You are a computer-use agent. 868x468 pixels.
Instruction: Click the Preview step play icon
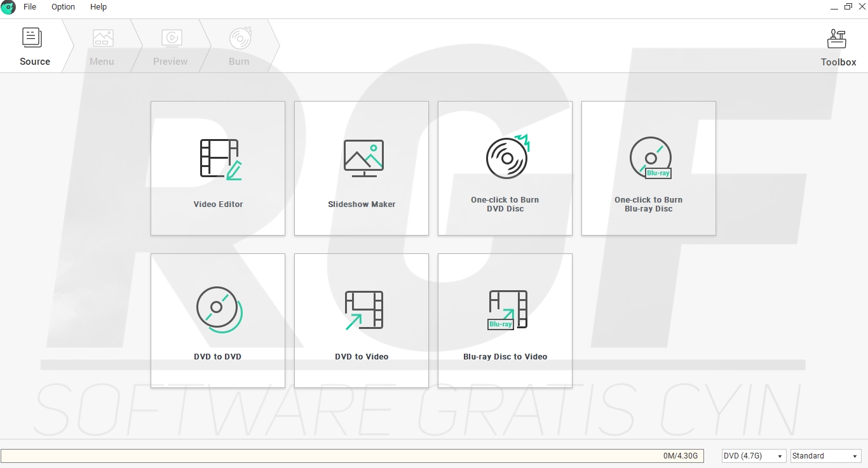point(172,38)
